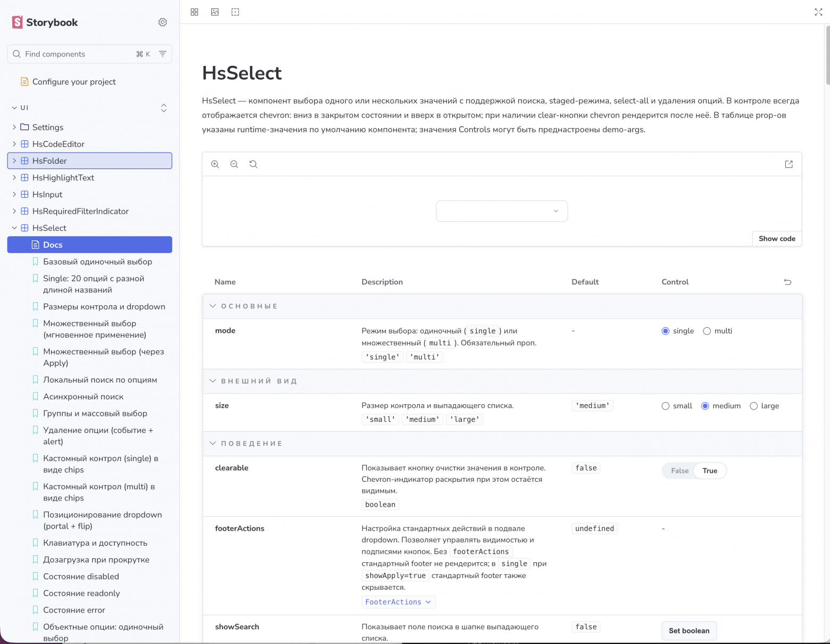Click bookmark icon for Асинхронный поиск

[x=36, y=397]
